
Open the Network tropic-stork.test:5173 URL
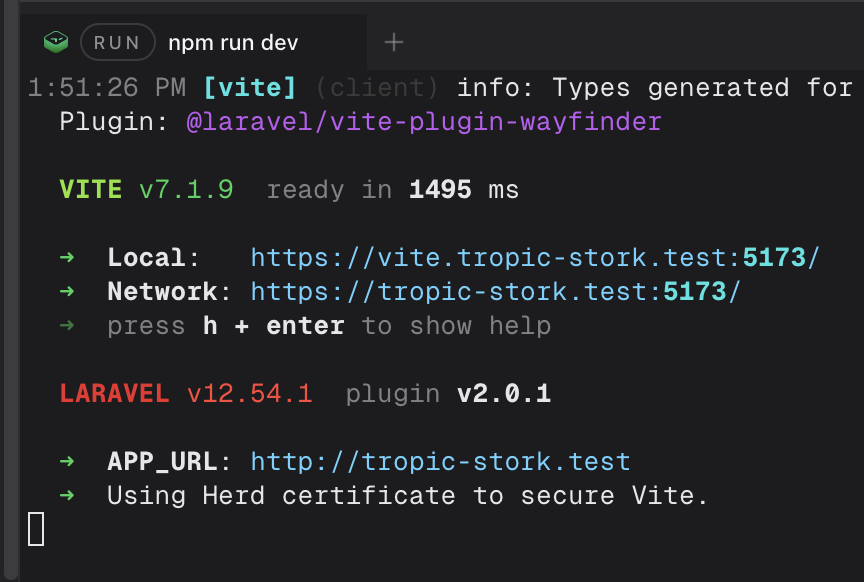495,292
